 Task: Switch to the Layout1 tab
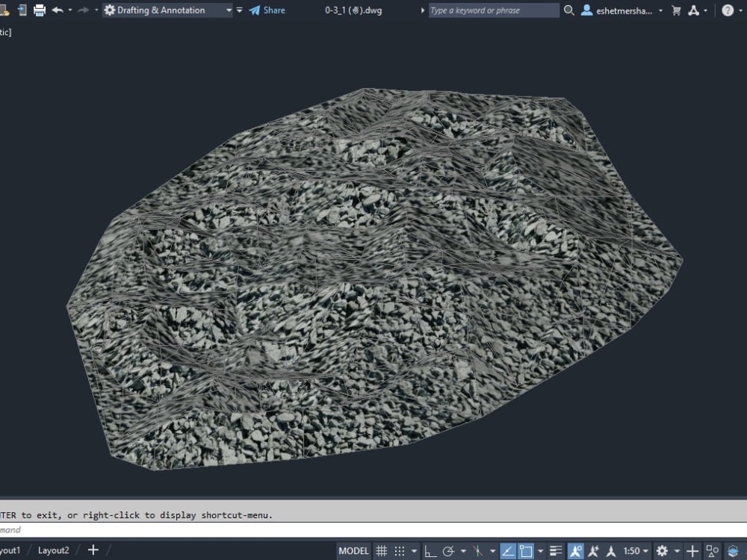pyautogui.click(x=10, y=550)
